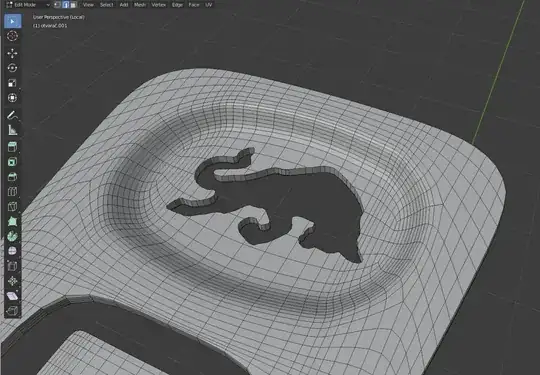Select the Measure ruler tool
The height and width of the screenshot is (375, 540).
(x=12, y=130)
